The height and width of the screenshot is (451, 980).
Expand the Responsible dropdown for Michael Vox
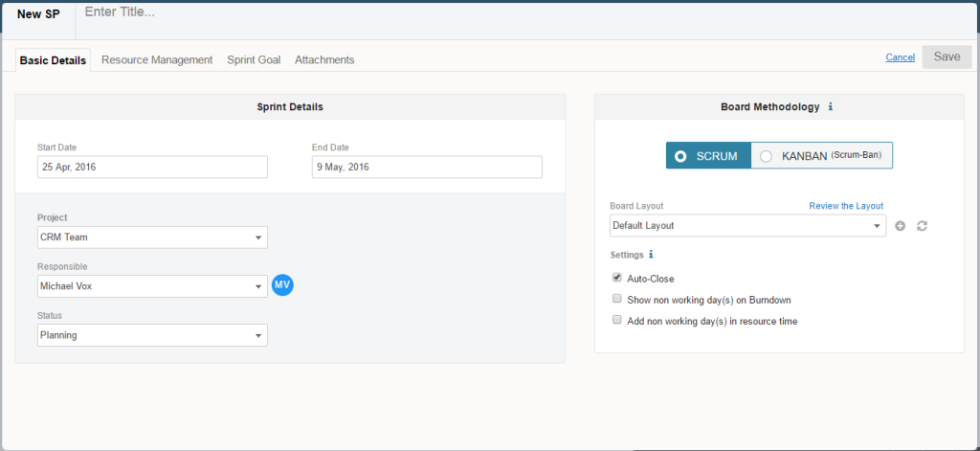(x=152, y=286)
